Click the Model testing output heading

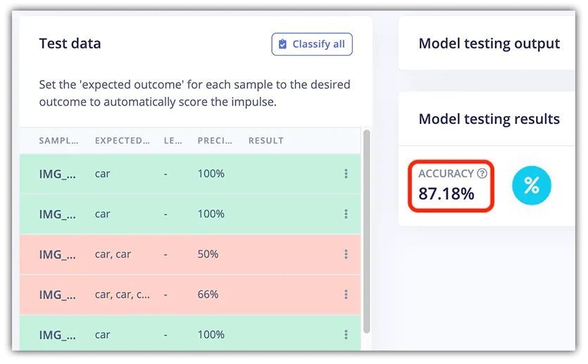coord(489,44)
